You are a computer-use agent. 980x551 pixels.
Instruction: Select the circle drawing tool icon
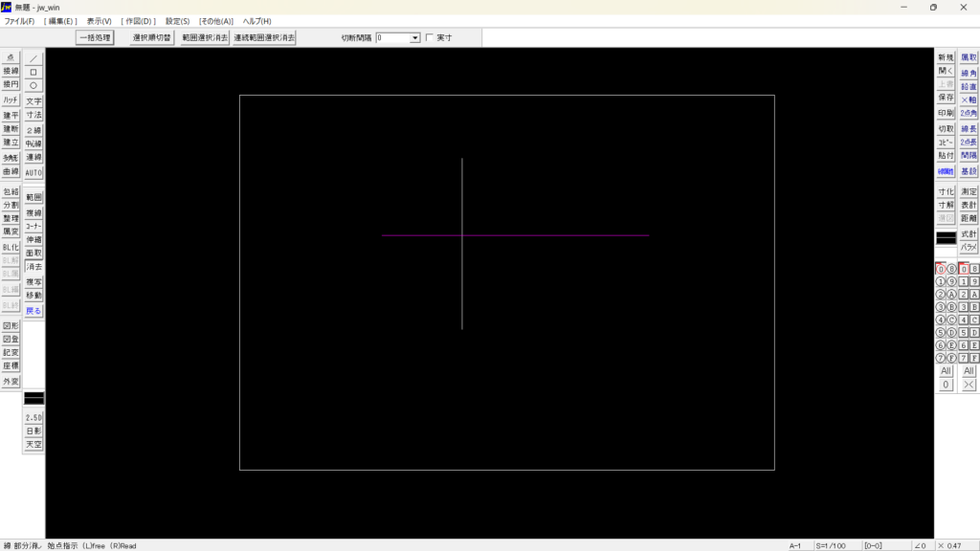(33, 85)
